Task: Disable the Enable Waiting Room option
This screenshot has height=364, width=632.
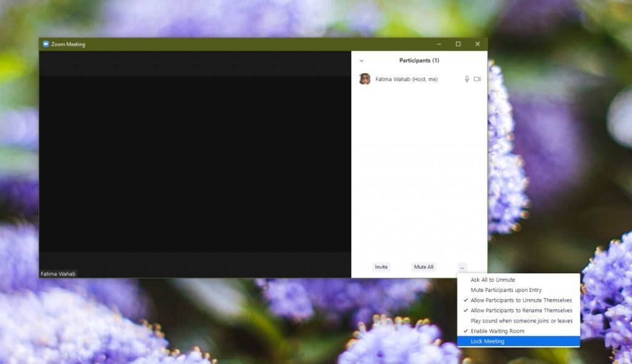Action: [497, 331]
